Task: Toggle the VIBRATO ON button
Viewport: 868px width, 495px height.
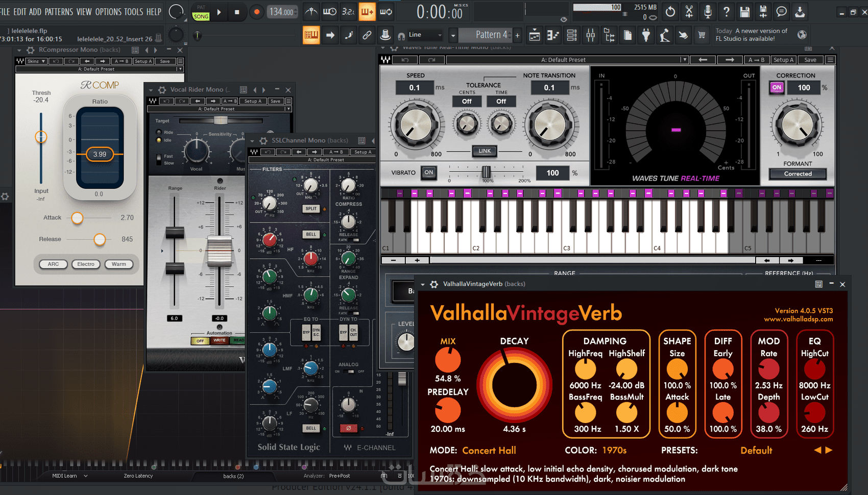Action: point(428,172)
